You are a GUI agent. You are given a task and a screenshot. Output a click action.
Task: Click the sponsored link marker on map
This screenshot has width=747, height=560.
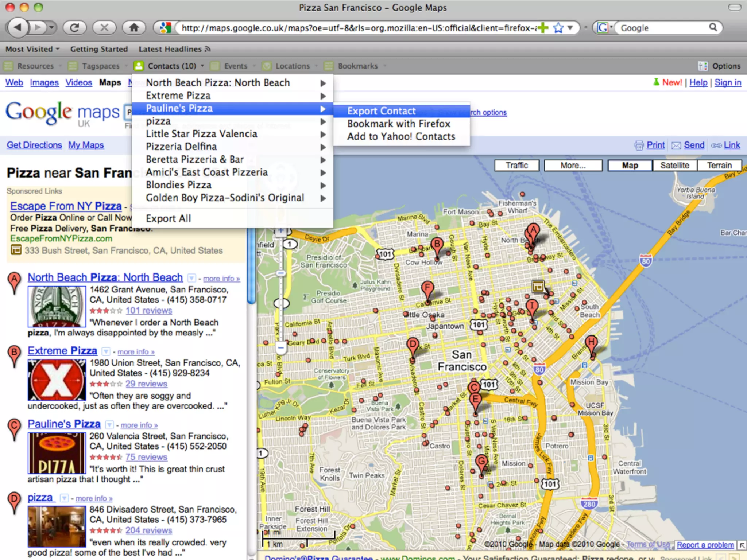[538, 286]
